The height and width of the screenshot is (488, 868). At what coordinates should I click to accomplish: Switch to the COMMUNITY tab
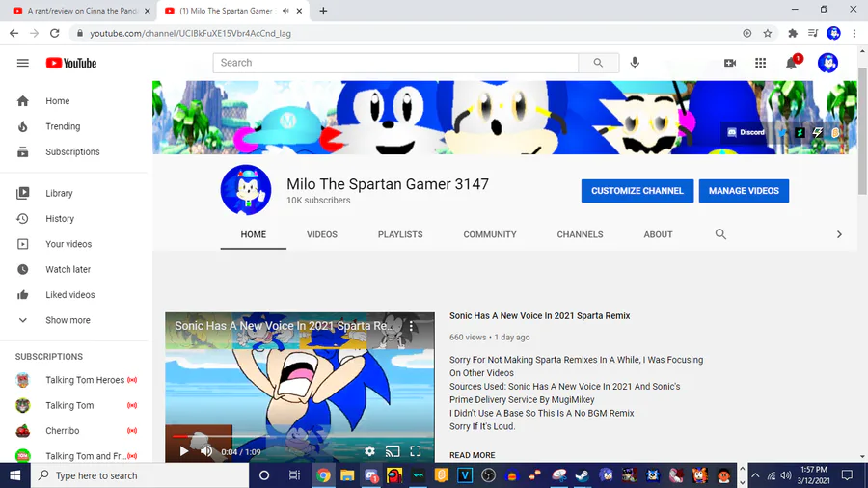point(490,234)
